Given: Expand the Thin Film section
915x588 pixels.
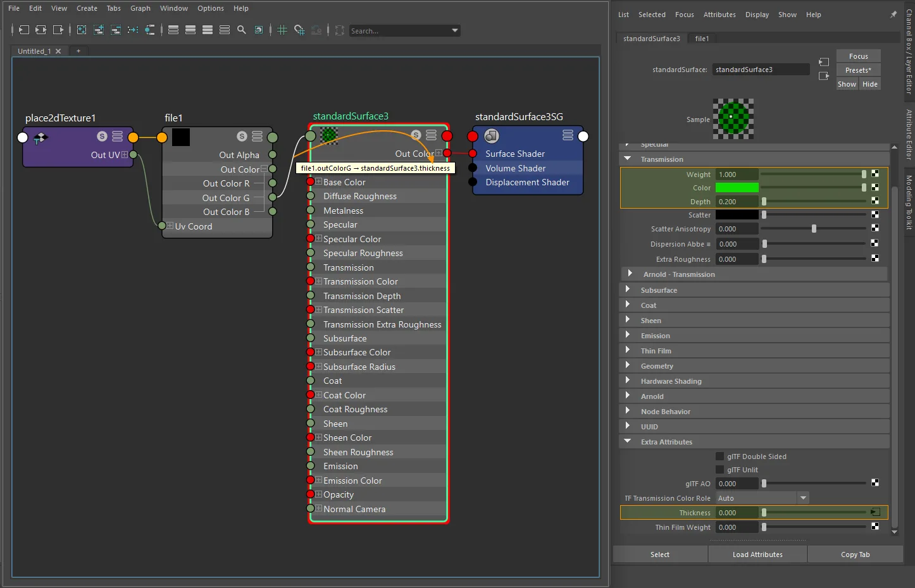Looking at the screenshot, I should point(628,350).
